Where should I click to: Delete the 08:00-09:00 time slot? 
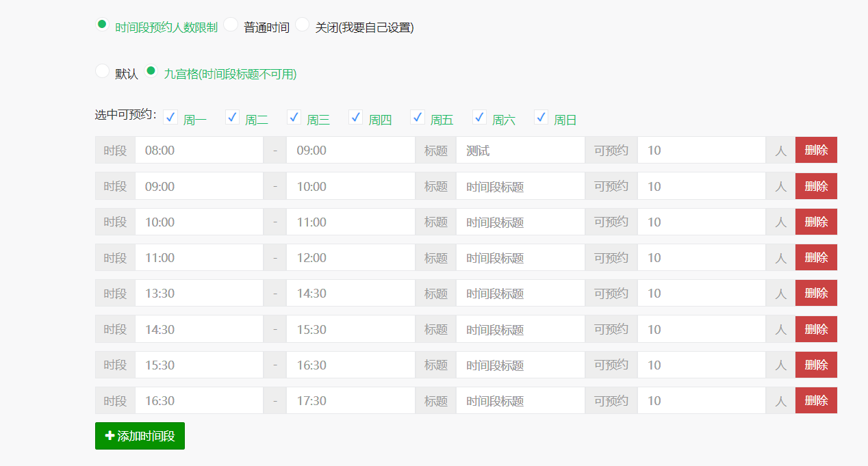click(x=816, y=149)
